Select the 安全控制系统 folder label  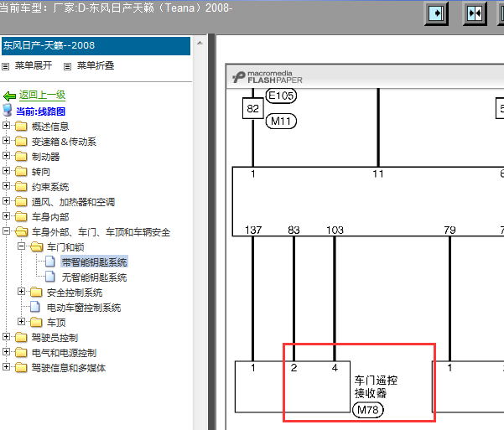click(75, 293)
